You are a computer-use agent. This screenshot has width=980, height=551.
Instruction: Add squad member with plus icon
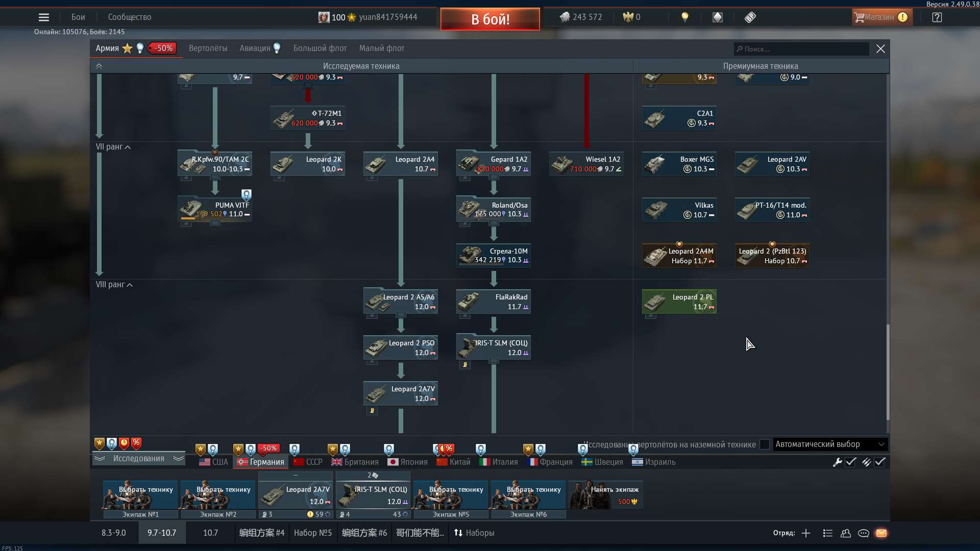(x=806, y=533)
